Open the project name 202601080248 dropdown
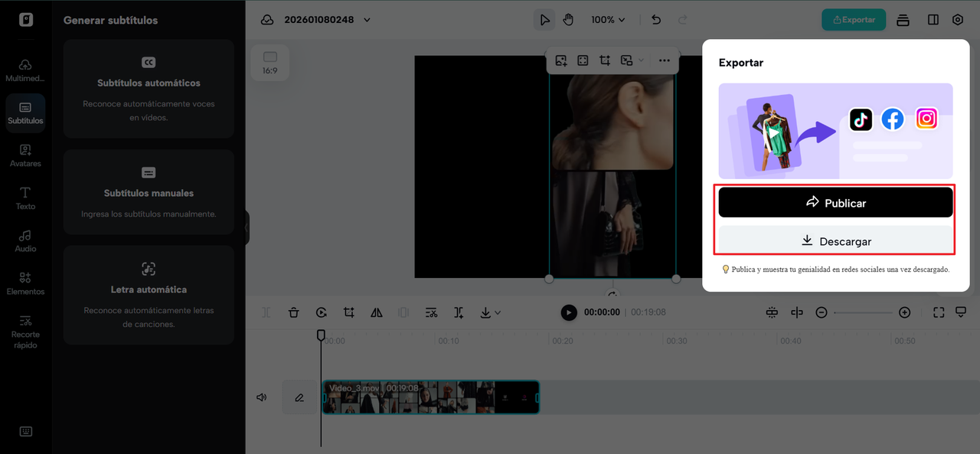This screenshot has width=980, height=454. click(x=367, y=20)
